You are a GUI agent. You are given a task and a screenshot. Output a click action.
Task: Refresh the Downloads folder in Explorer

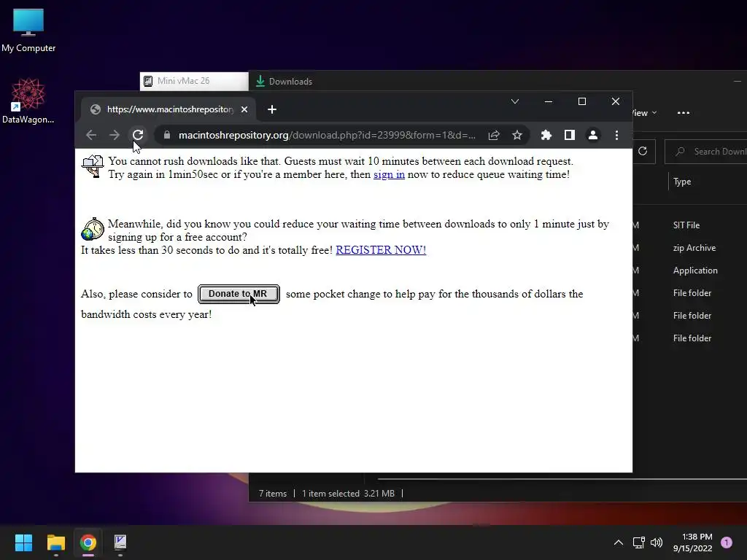click(x=643, y=152)
